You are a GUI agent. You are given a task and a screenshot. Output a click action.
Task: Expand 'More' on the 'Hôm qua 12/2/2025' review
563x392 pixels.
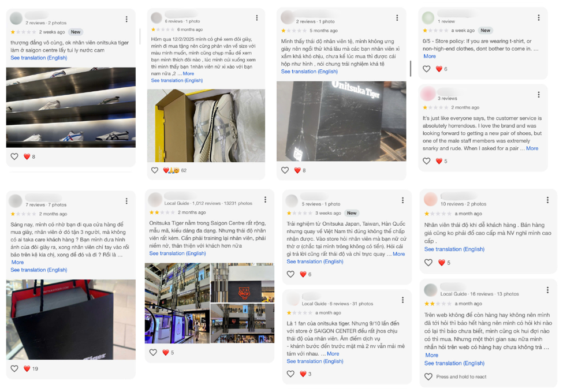point(188,73)
